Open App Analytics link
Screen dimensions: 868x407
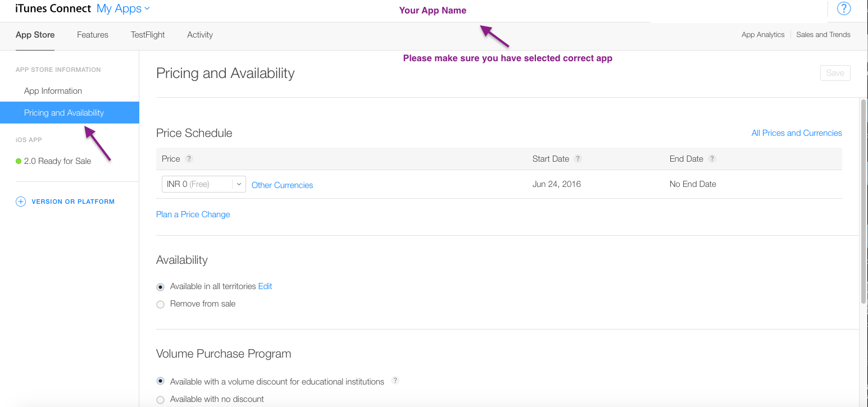[763, 35]
